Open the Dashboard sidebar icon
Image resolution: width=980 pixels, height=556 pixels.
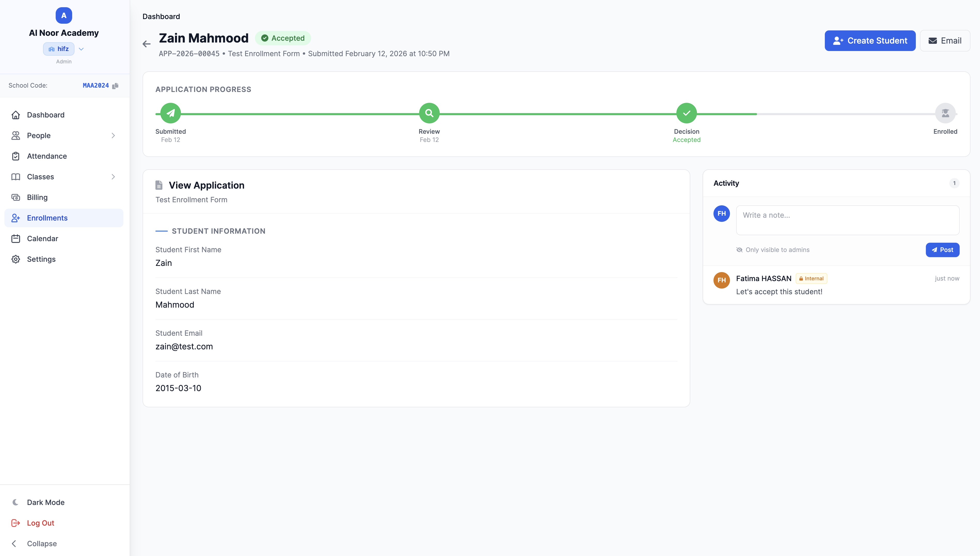16,115
